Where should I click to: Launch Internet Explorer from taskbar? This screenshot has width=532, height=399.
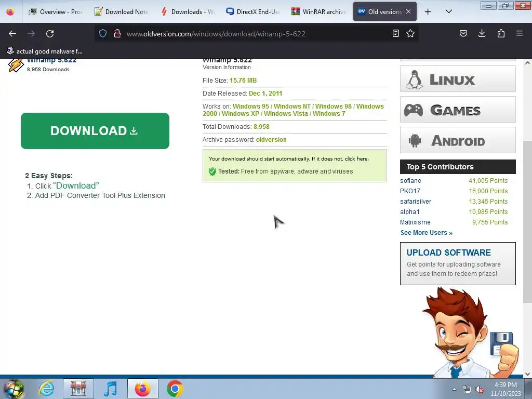point(46,389)
